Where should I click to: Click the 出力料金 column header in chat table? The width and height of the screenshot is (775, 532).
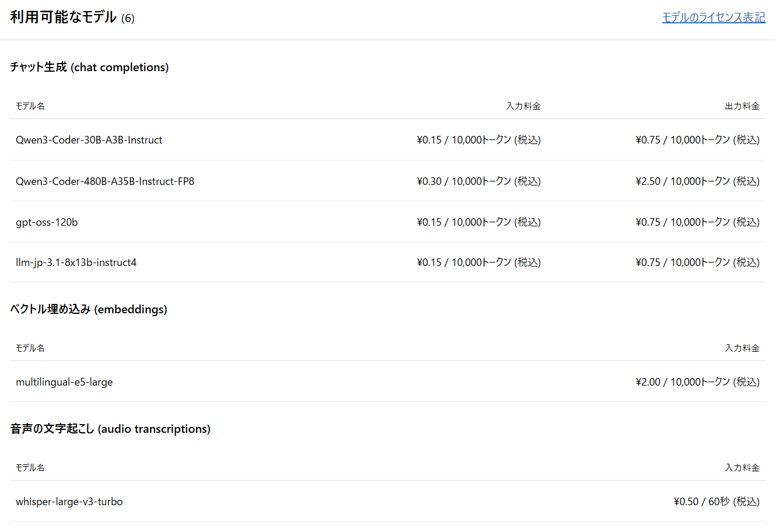[742, 106]
